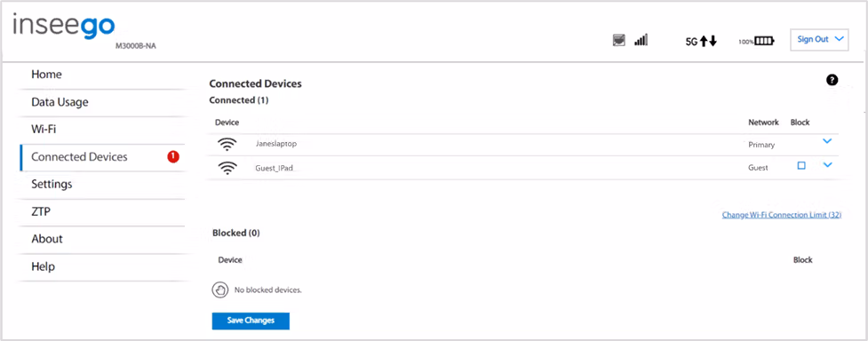Click the Wi-Fi icon beside Guest_IPad
Image resolution: width=868 pixels, height=341 pixels.
227,168
